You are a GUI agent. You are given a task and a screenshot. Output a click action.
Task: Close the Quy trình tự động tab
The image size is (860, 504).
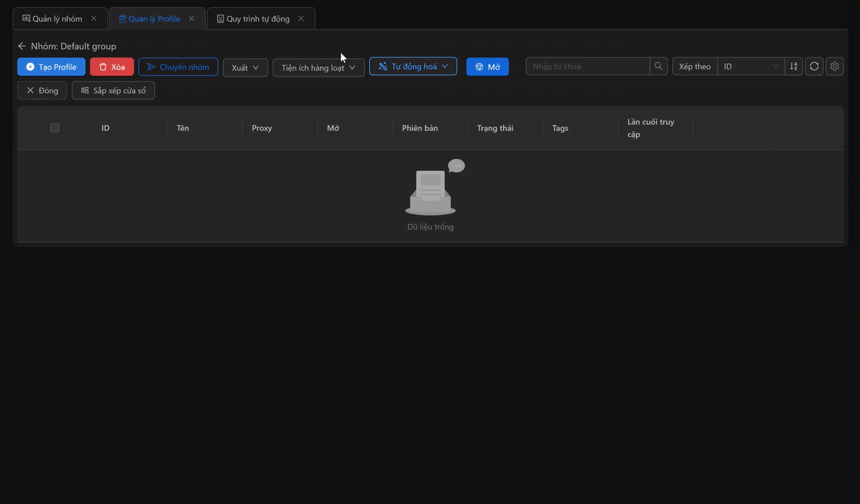(x=301, y=19)
